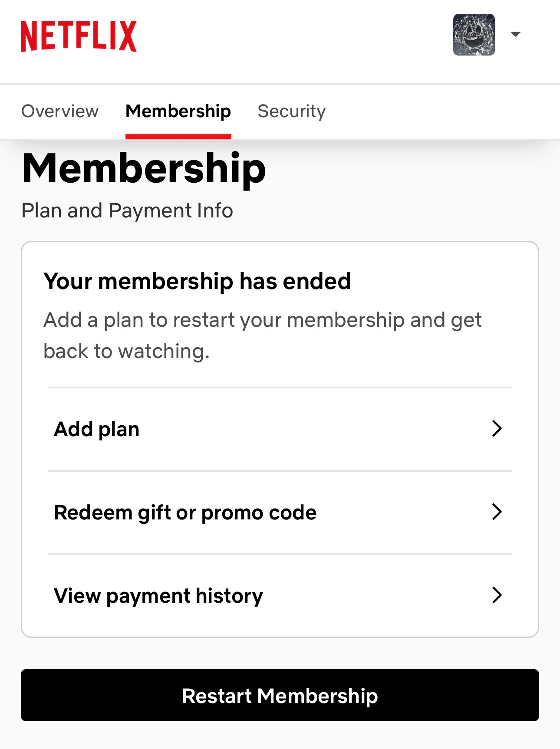Click the chevron beside Add plan
Screen dimensions: 560x749
(497, 429)
